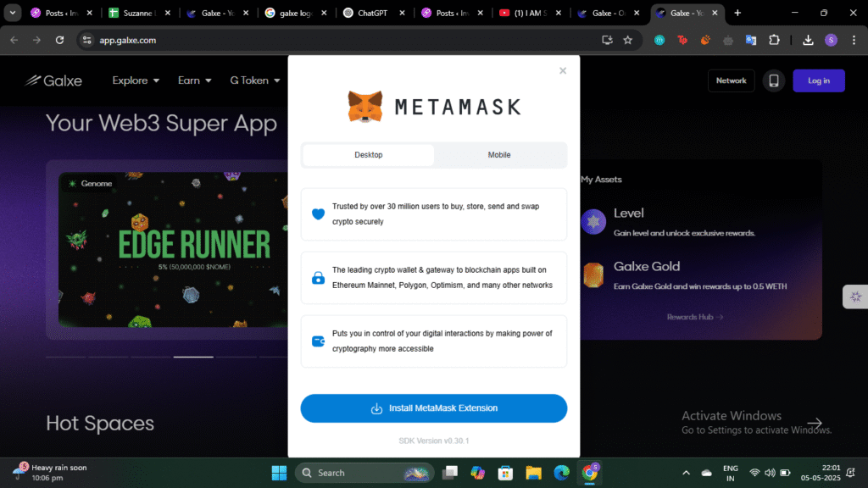Open the weather widget Heavy rain soon
This screenshot has height=488, width=868.
50,473
